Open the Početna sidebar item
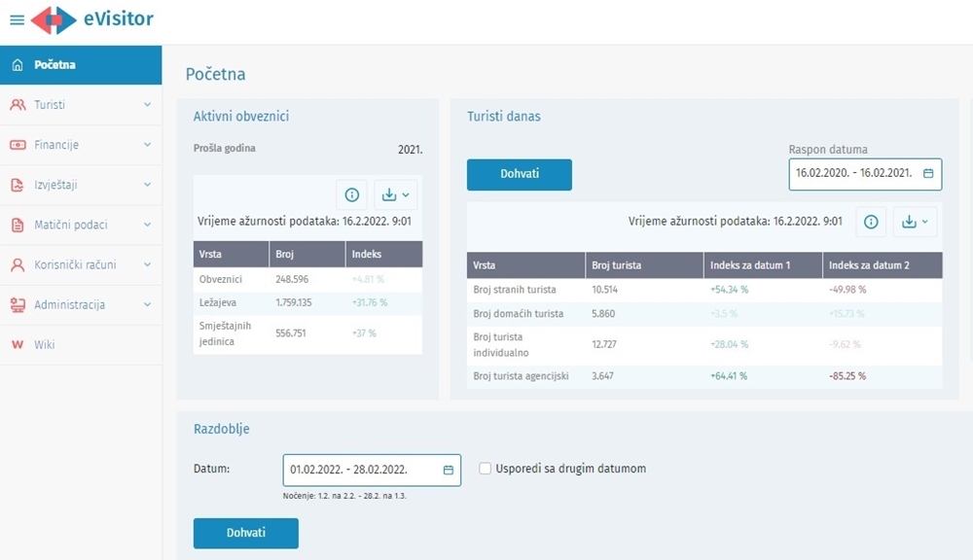Image resolution: width=973 pixels, height=560 pixels. click(x=54, y=65)
